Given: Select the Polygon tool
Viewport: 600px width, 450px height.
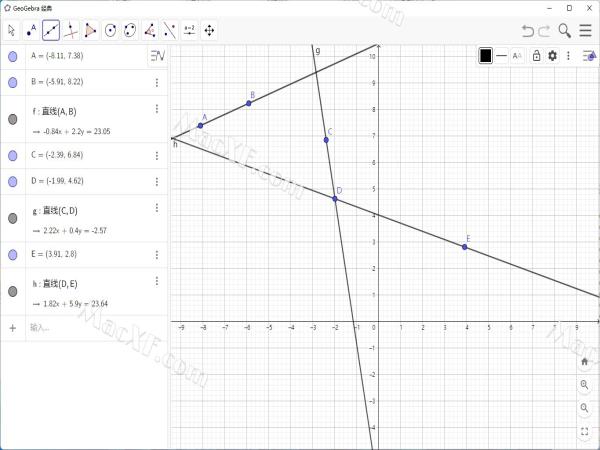Looking at the screenshot, I should 91,31.
